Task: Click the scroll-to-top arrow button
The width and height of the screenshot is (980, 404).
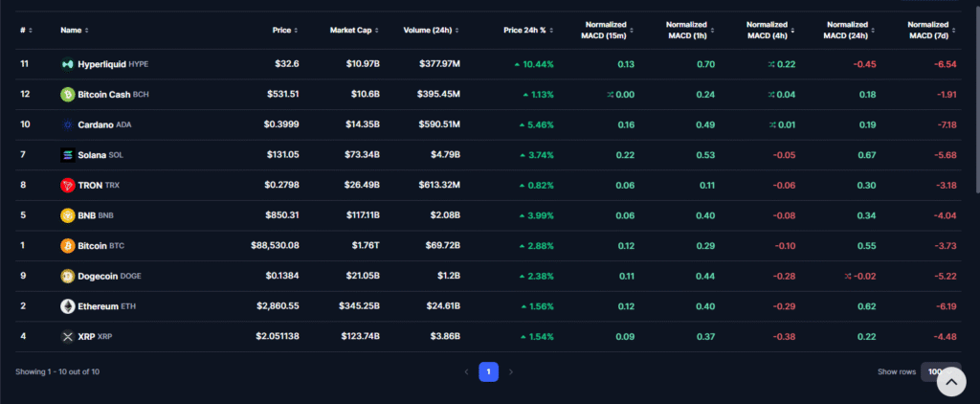Action: [950, 381]
